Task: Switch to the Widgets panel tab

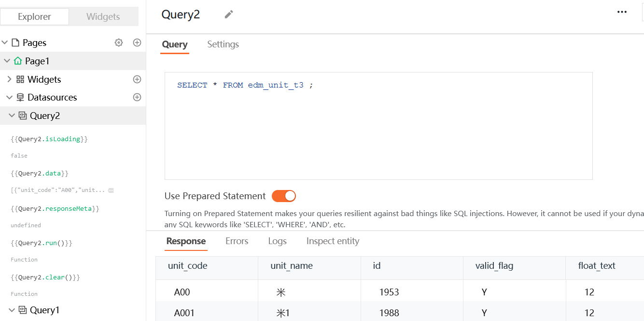Action: tap(103, 17)
